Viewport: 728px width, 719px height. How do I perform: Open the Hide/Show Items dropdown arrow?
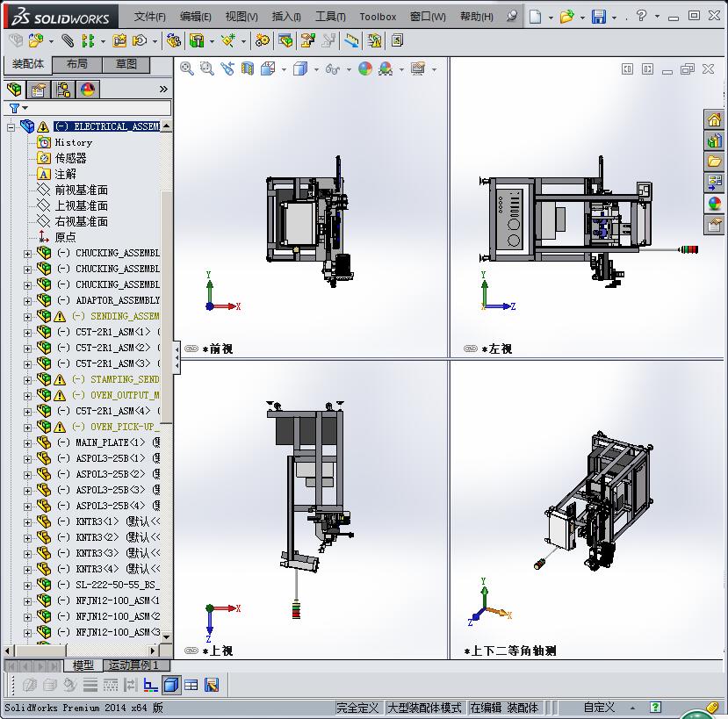(350, 69)
